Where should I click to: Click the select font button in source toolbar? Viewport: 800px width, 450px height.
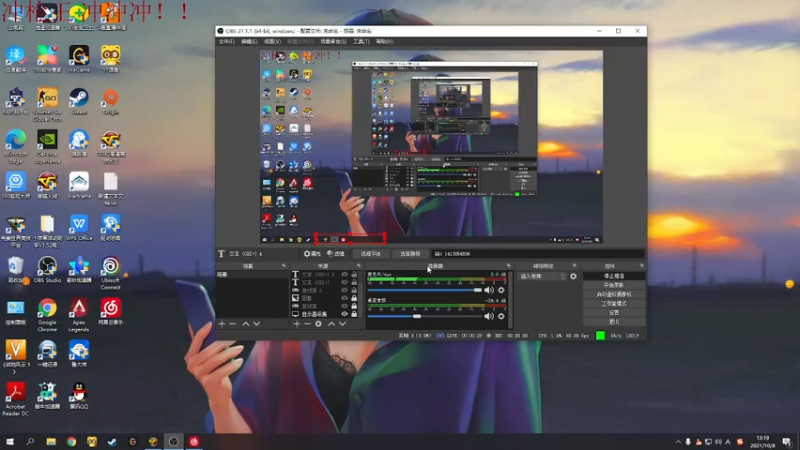coord(371,254)
